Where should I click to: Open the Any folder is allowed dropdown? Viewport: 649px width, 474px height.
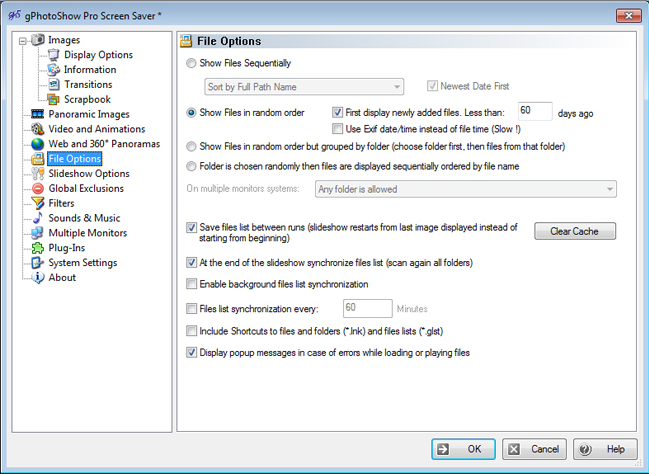[463, 189]
